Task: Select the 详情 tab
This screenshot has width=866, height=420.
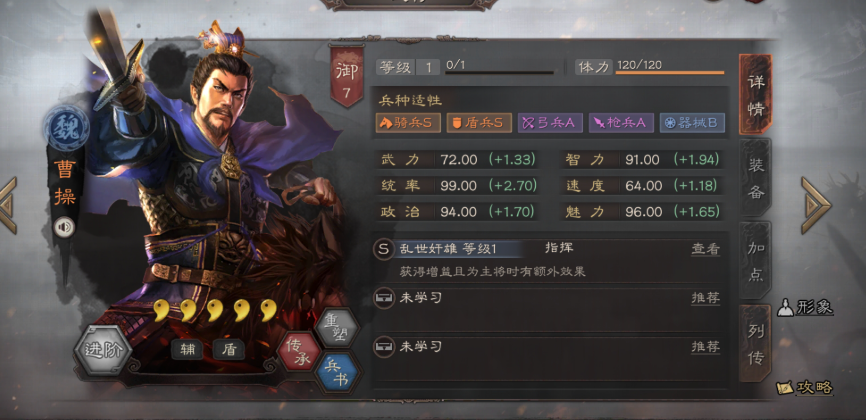Action: (x=756, y=94)
